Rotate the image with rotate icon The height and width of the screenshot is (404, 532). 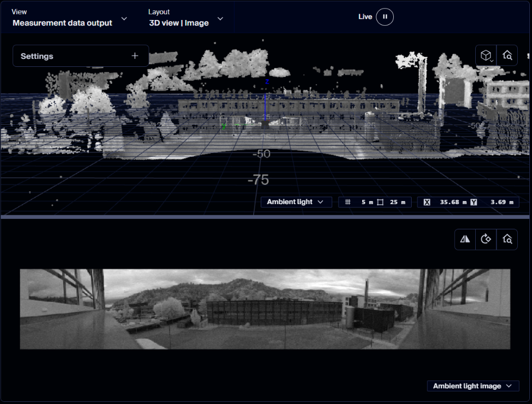486,239
